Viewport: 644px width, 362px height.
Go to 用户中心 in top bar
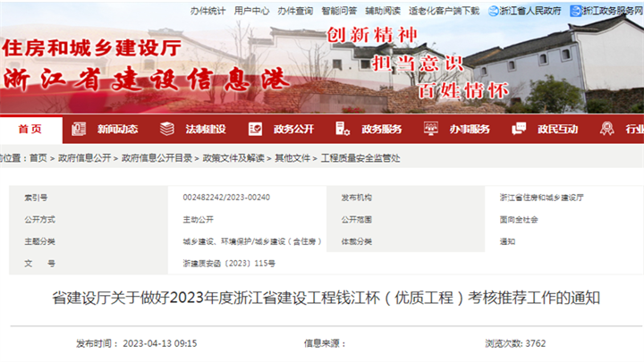pos(251,11)
